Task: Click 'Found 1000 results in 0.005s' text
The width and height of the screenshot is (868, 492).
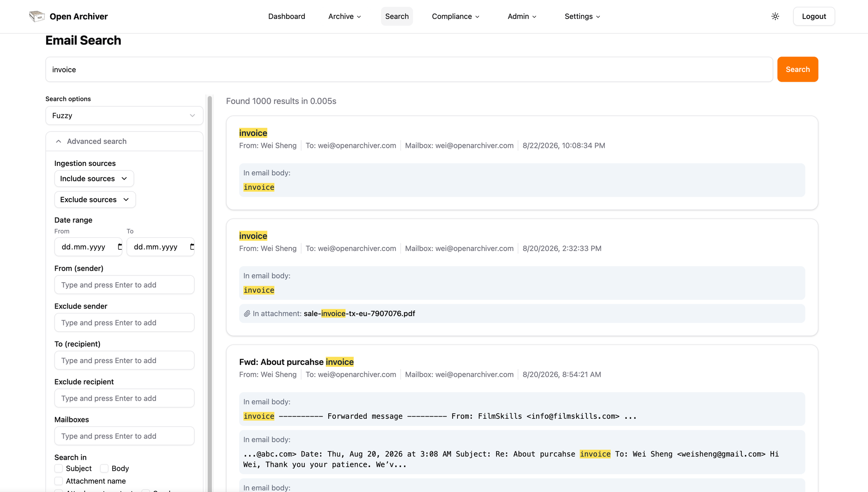Action: coord(281,101)
